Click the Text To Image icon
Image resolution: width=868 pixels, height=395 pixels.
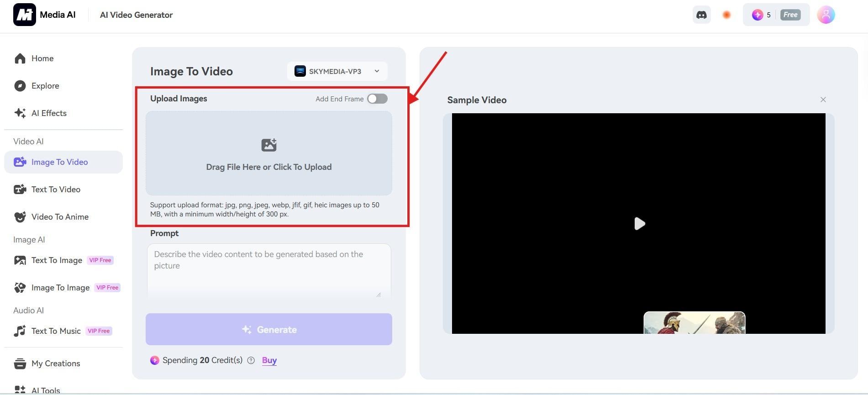(20, 260)
